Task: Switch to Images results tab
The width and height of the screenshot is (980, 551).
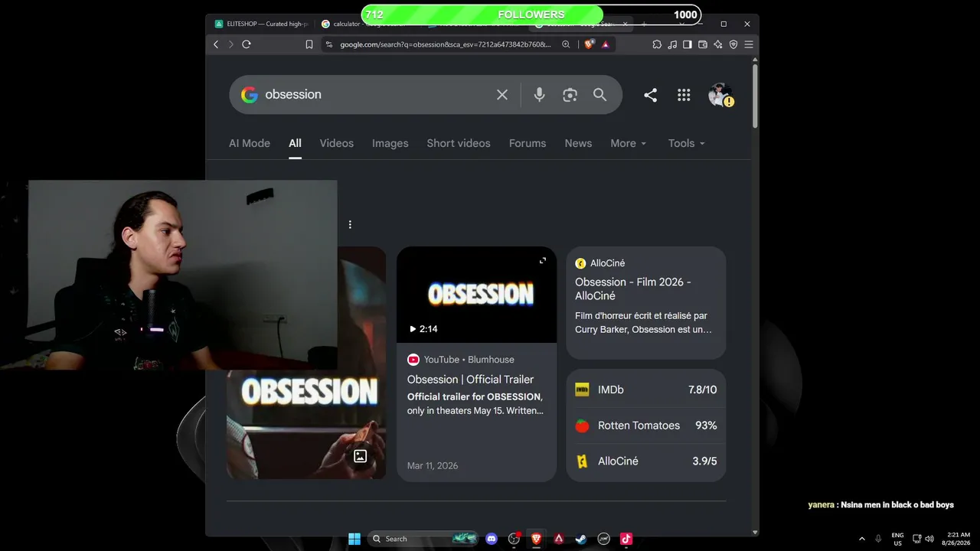Action: pos(390,143)
